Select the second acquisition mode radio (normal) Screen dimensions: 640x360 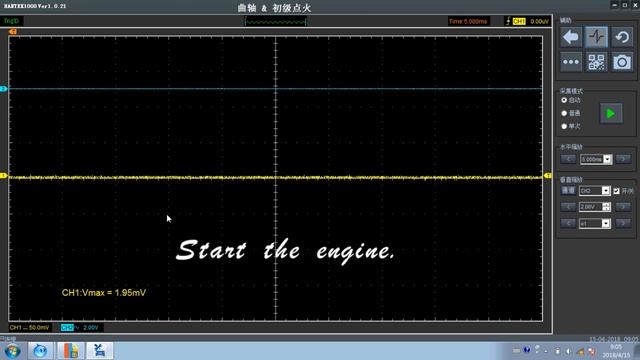point(564,113)
